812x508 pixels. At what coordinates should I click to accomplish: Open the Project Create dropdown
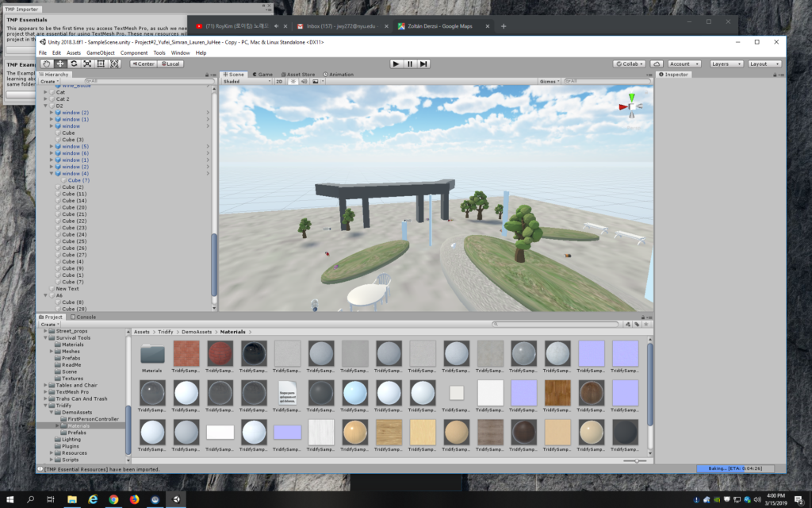(x=49, y=324)
